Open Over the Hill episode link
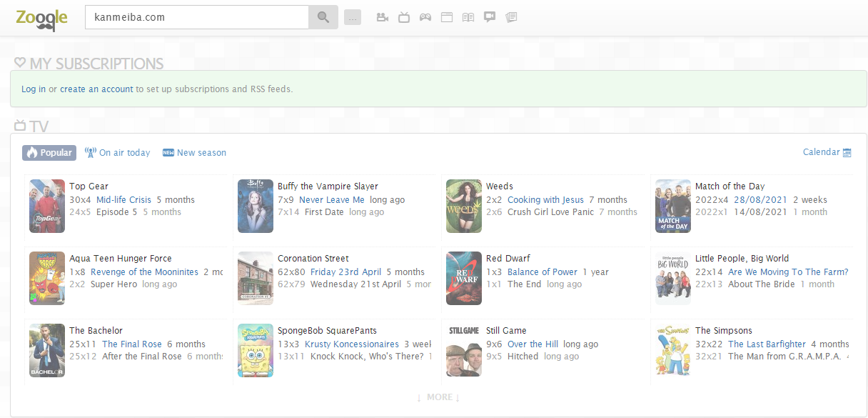Image resolution: width=868 pixels, height=418 pixels. coord(534,344)
